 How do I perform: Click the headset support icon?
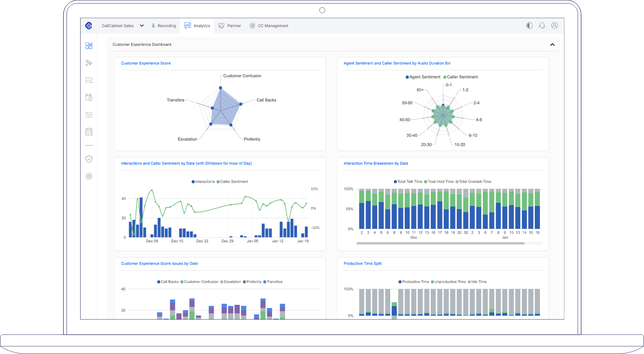542,25
